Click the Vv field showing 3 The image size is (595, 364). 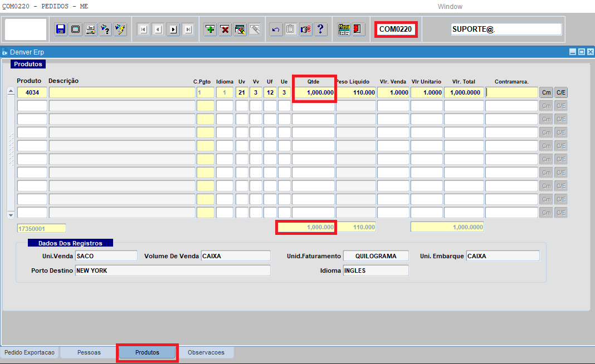click(256, 92)
